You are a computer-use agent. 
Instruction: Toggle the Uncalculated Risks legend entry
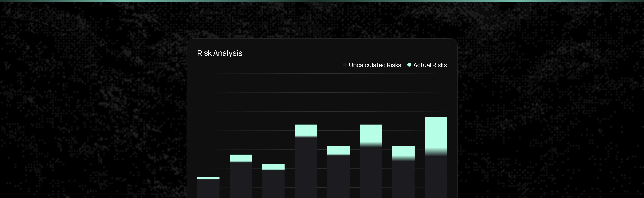pos(372,65)
